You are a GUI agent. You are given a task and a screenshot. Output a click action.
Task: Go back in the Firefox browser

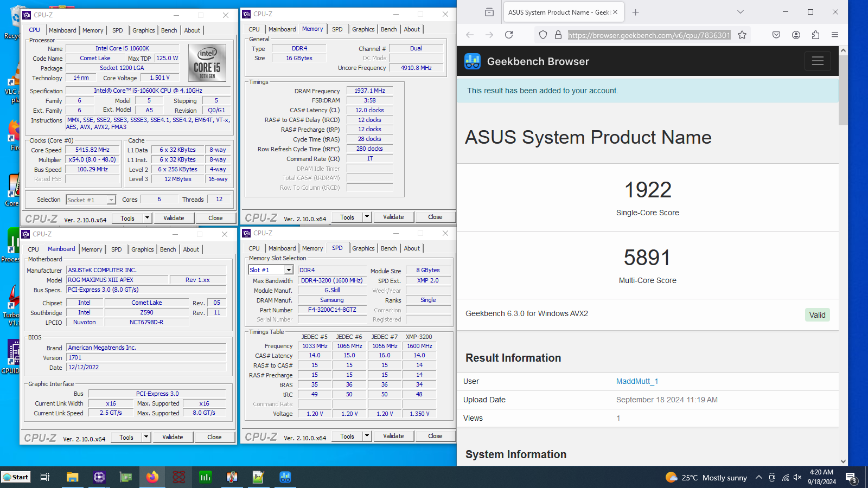pyautogui.click(x=470, y=35)
